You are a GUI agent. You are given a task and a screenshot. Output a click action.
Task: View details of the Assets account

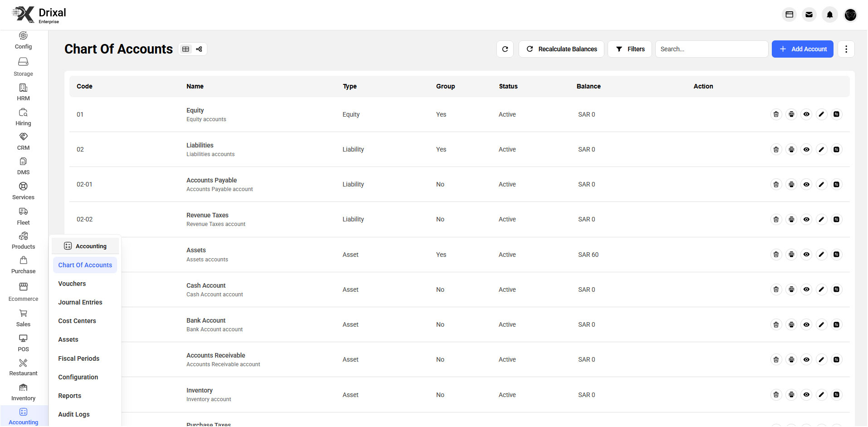[x=806, y=255]
